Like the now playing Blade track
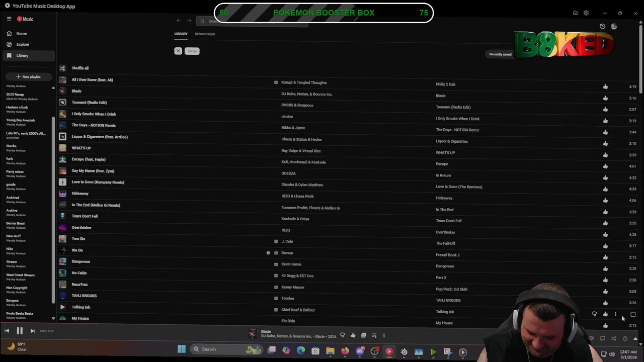 tap(353, 335)
